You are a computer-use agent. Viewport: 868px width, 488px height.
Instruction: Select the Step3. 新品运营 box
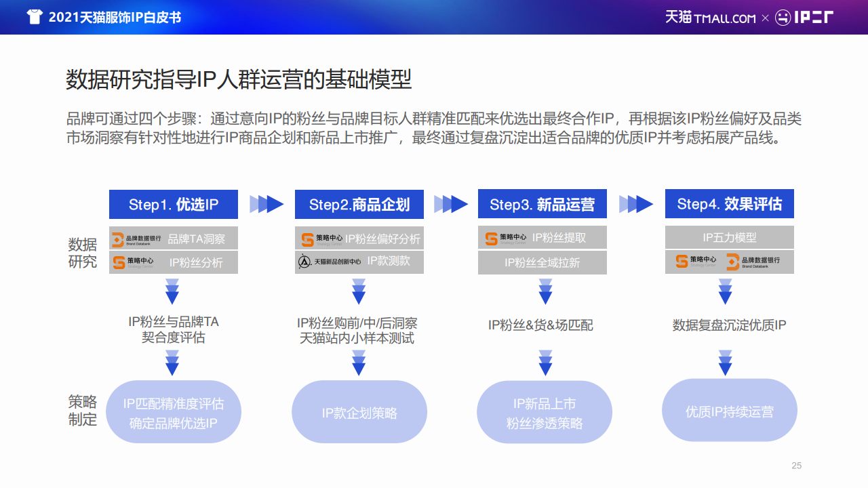(542, 204)
